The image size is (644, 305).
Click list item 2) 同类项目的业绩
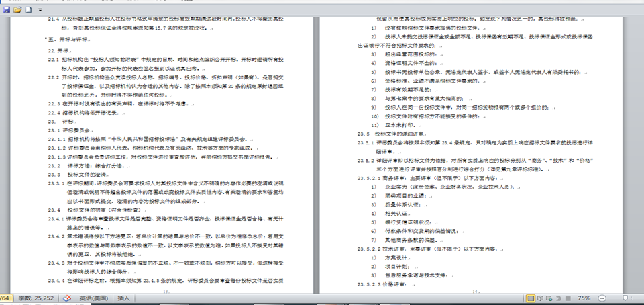click(x=398, y=195)
